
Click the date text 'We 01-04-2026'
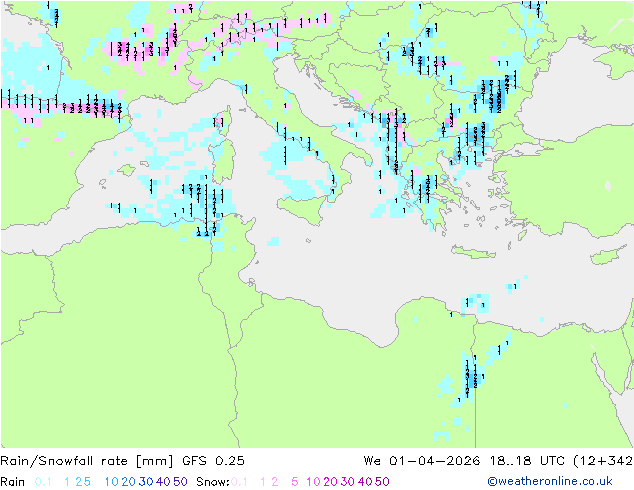click(x=422, y=461)
